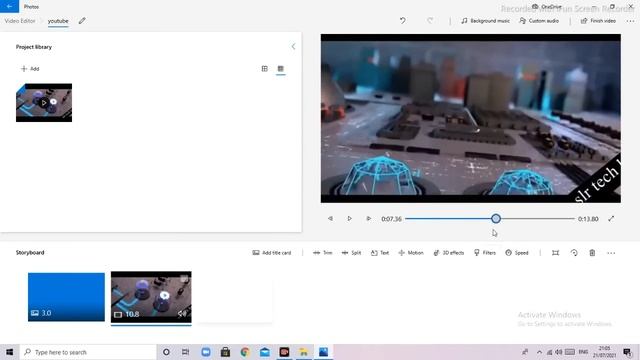Collapse the Project library panel
Viewport: 640px width, 360px height.
click(293, 47)
